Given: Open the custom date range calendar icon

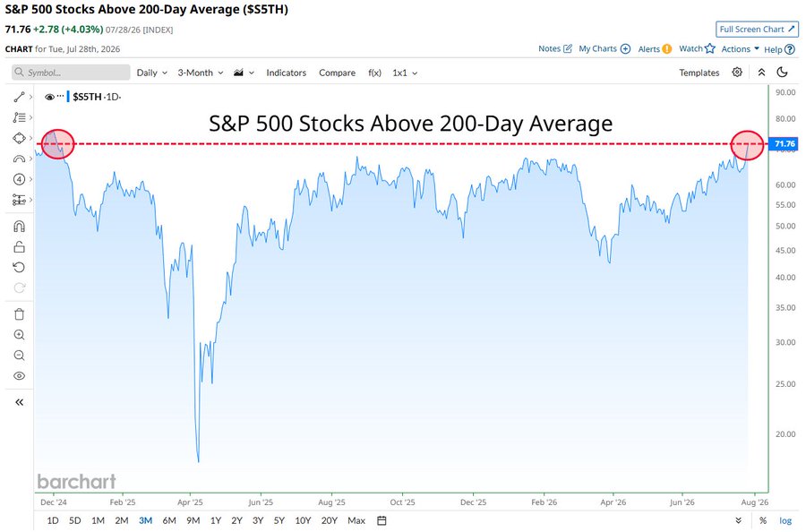Looking at the screenshot, I should (382, 520).
